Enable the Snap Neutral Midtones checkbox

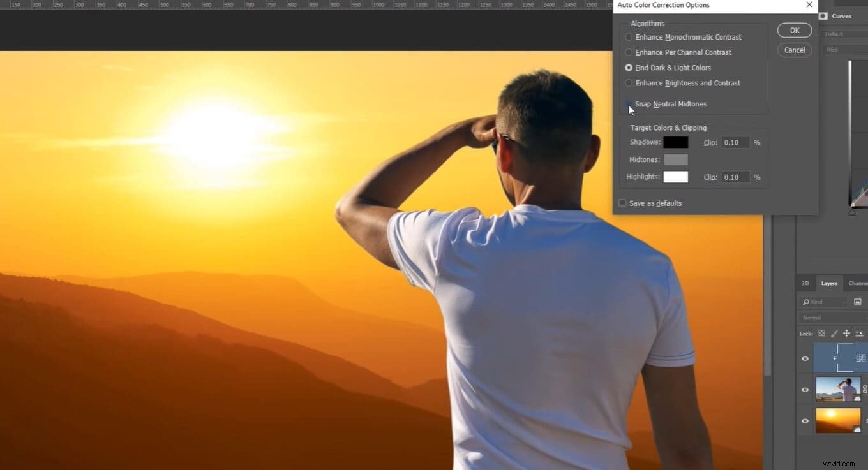tap(629, 104)
